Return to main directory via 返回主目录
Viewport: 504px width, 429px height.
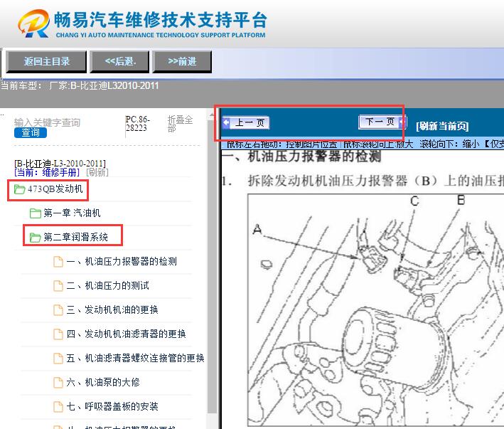point(47,61)
